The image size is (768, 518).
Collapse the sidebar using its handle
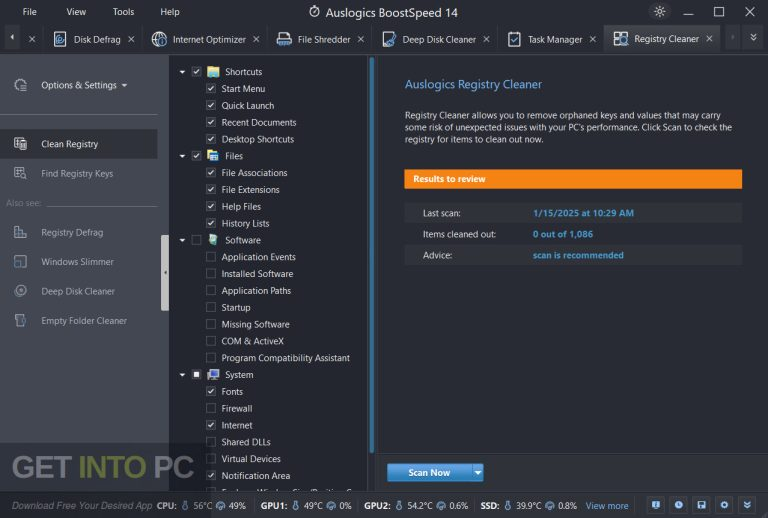click(x=165, y=273)
